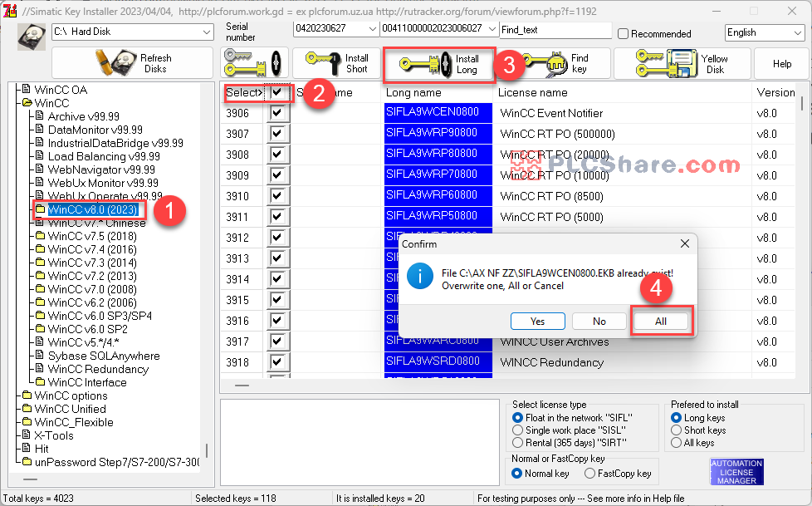Select X-Tools tree item
812x506 pixels.
point(54,435)
